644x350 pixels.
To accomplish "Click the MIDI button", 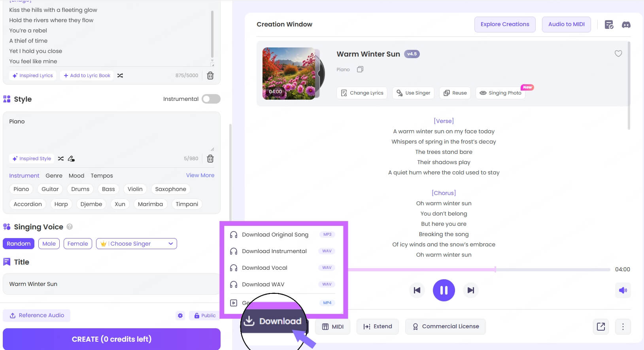I will click(x=332, y=327).
